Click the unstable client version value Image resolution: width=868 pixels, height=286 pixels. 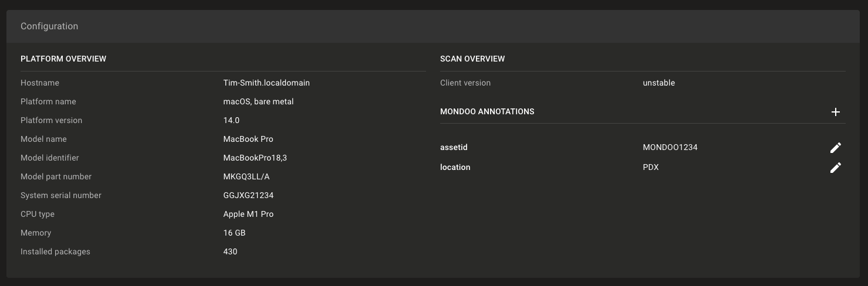[x=658, y=83]
